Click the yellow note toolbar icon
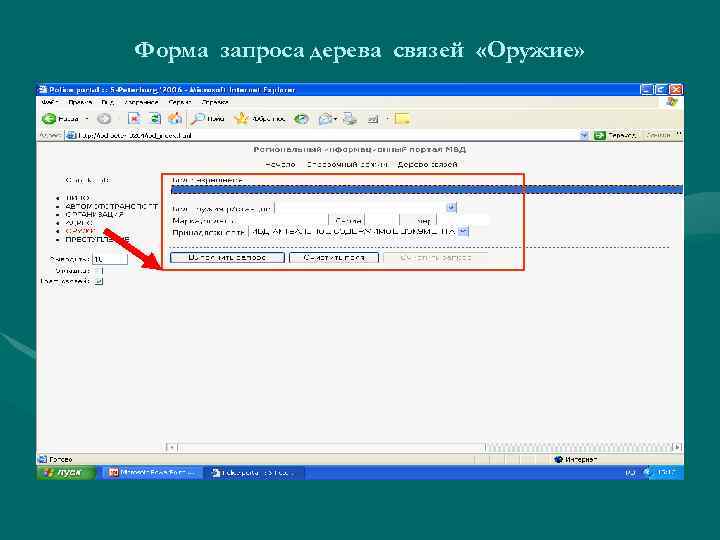Screen dimensions: 720x540 coord(402,119)
